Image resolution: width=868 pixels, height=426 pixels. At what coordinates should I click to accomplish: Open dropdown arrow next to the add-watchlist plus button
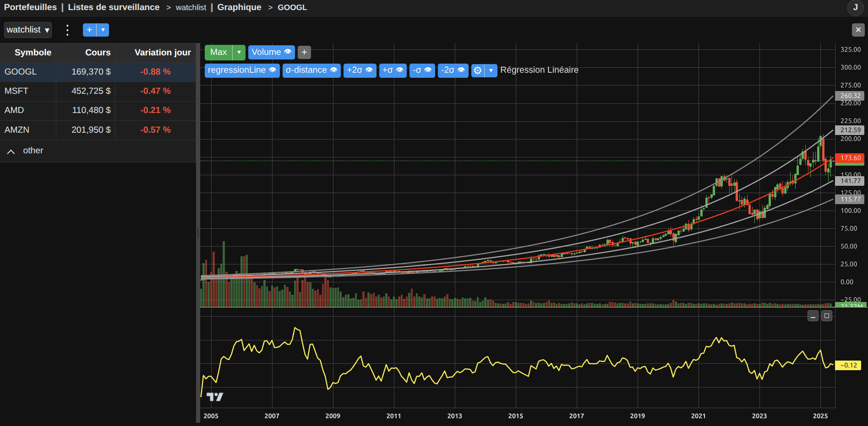tap(103, 30)
